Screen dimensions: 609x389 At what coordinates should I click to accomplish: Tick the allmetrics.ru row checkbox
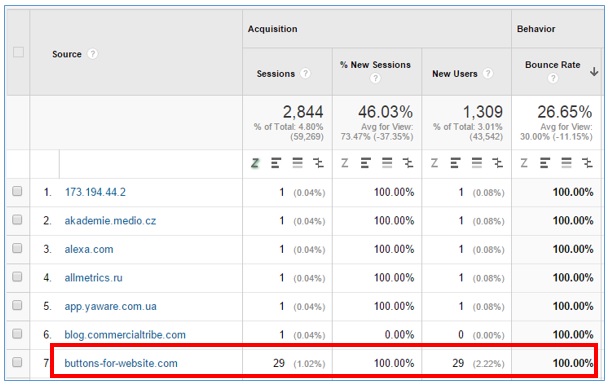point(17,276)
